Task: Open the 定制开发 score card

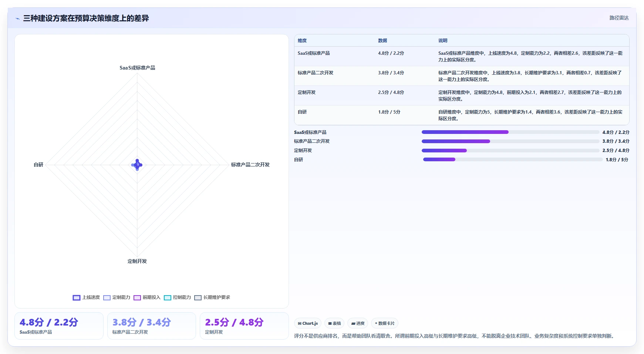Action: (244, 326)
